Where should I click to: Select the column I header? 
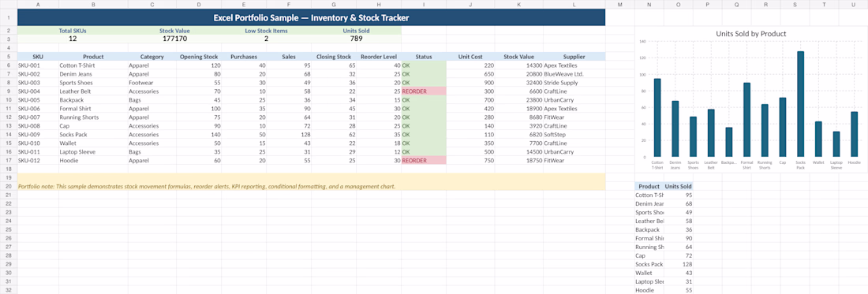coord(424,5)
